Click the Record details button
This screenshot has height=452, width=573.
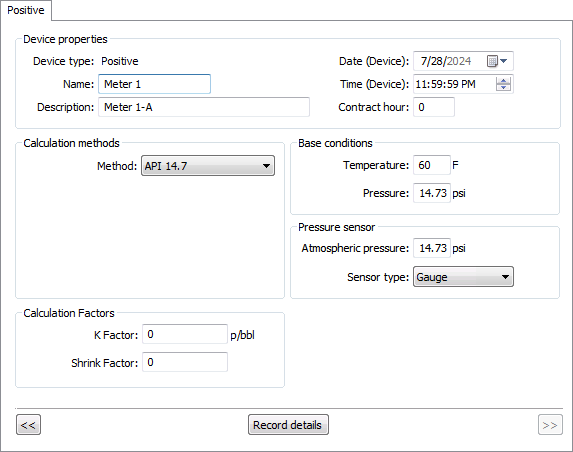(x=288, y=425)
